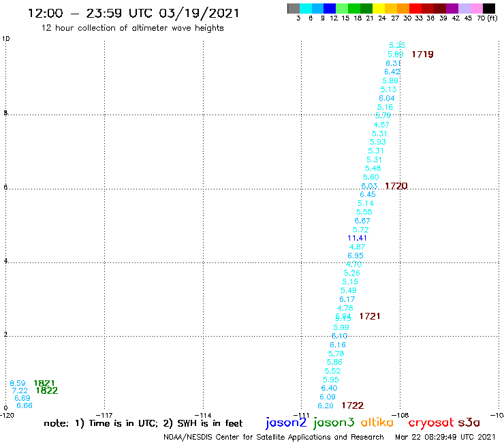The width and height of the screenshot is (504, 443).
Task: Click the wave height value 6.69
Action: tap(22, 398)
